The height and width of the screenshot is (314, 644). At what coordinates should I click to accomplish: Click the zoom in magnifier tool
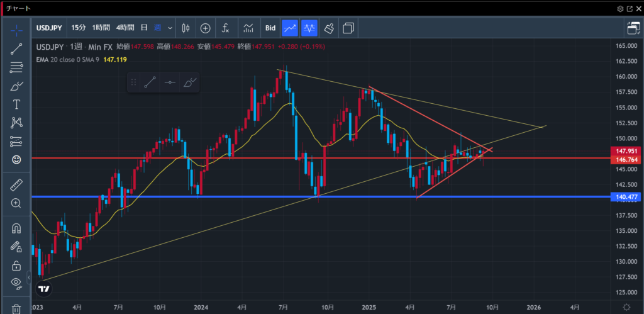click(16, 203)
